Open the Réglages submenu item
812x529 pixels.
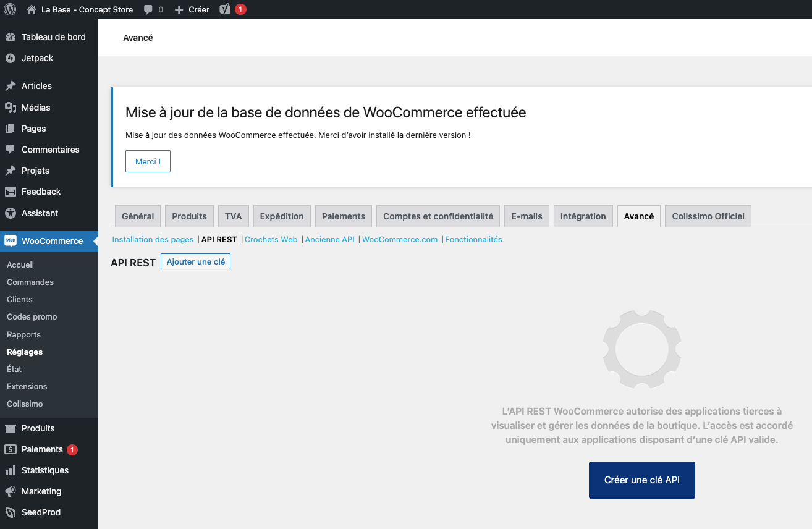[25, 352]
